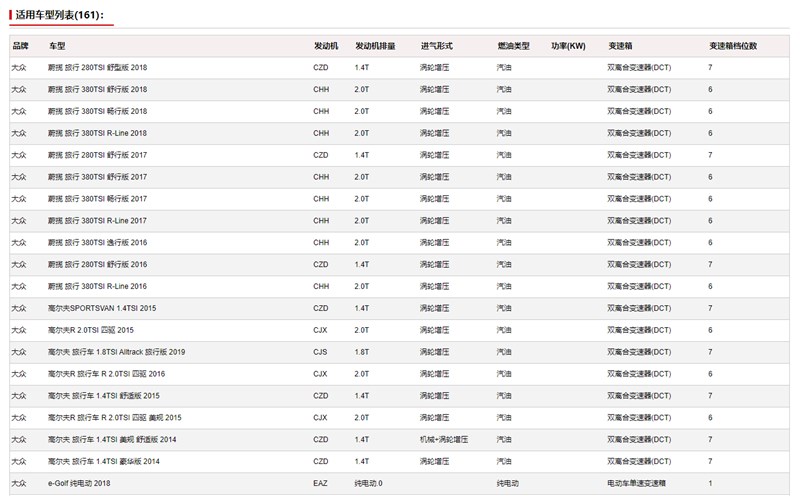Click the CJS engine code cell

[320, 352]
